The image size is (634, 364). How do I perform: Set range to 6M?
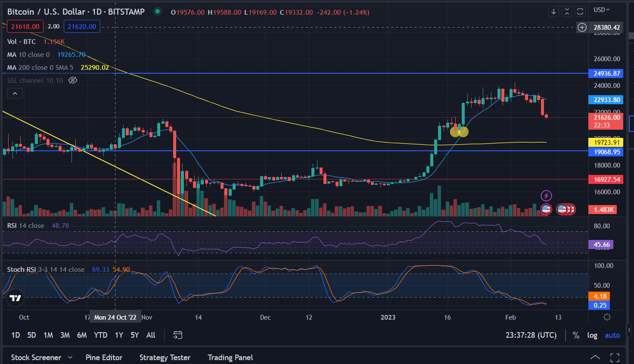tap(82, 335)
